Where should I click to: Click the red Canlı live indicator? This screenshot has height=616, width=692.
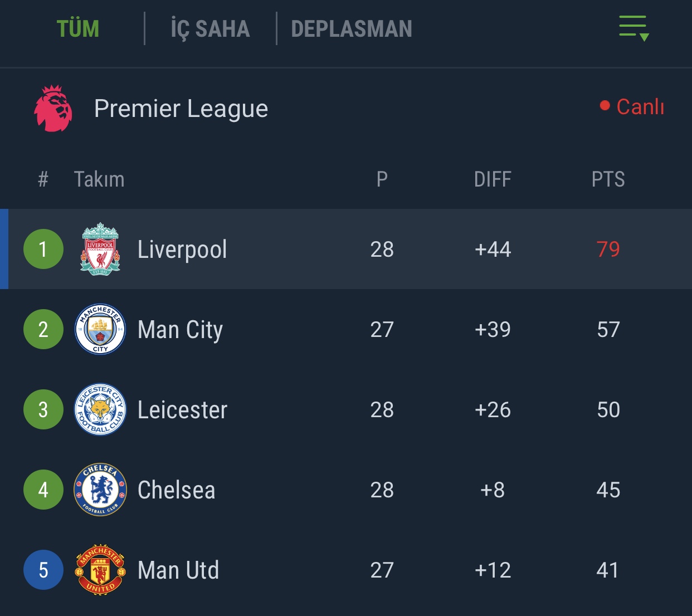(632, 106)
